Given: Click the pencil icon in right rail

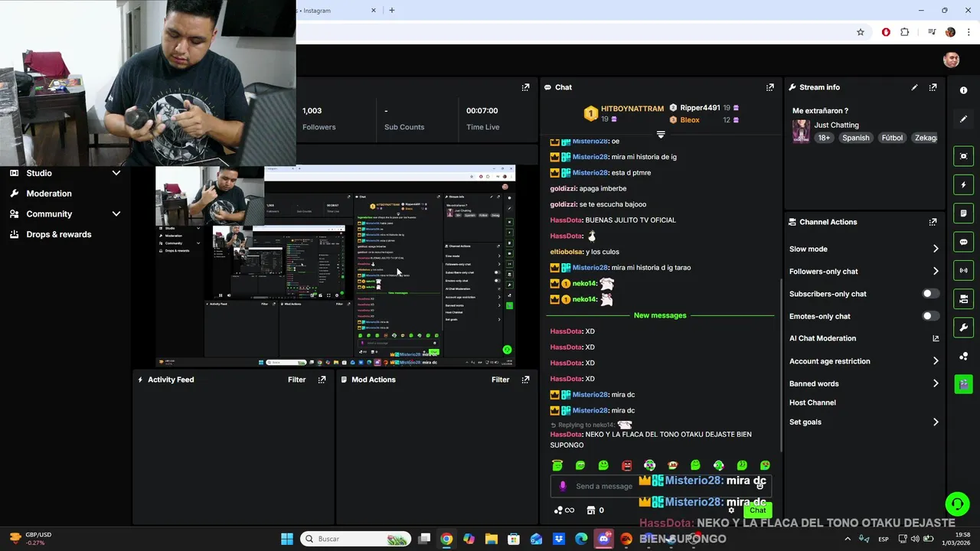Looking at the screenshot, I should tap(963, 119).
